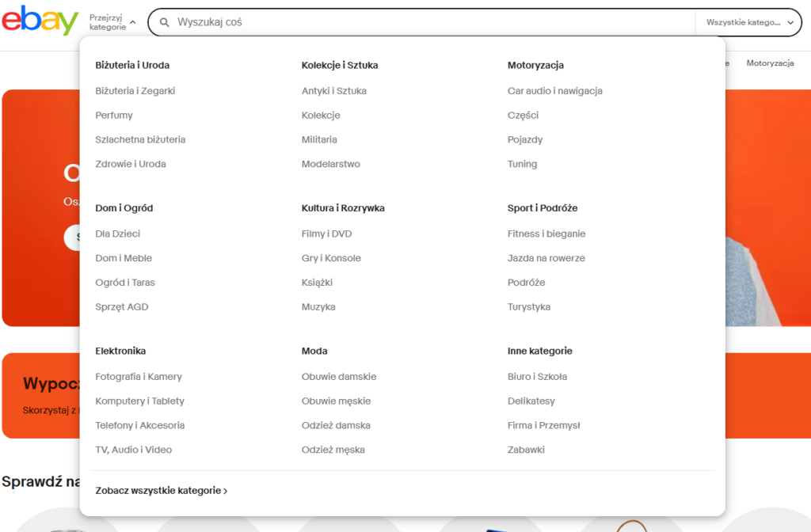Choose Telefony i Akcesoria

[140, 426]
